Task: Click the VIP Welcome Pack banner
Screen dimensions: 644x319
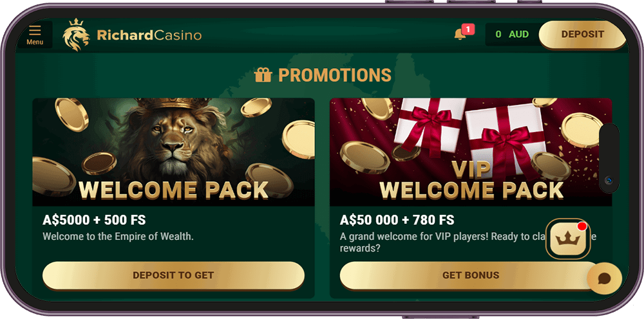Action: pyautogui.click(x=471, y=152)
